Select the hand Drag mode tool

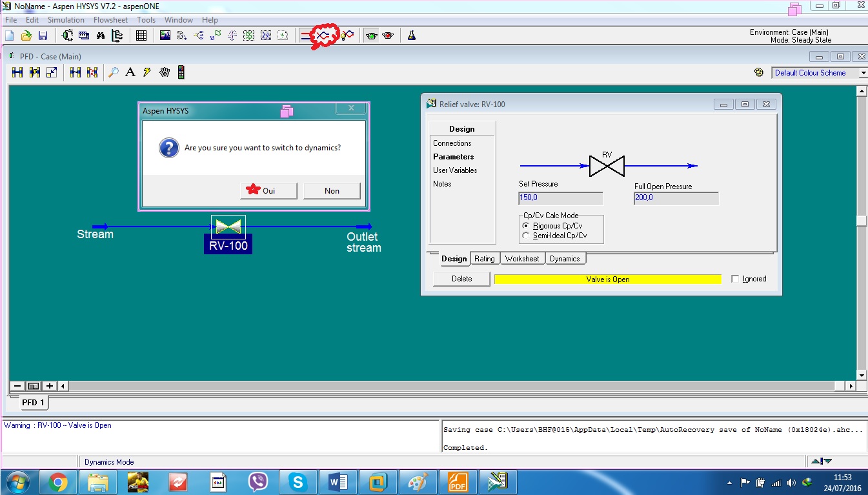click(165, 72)
